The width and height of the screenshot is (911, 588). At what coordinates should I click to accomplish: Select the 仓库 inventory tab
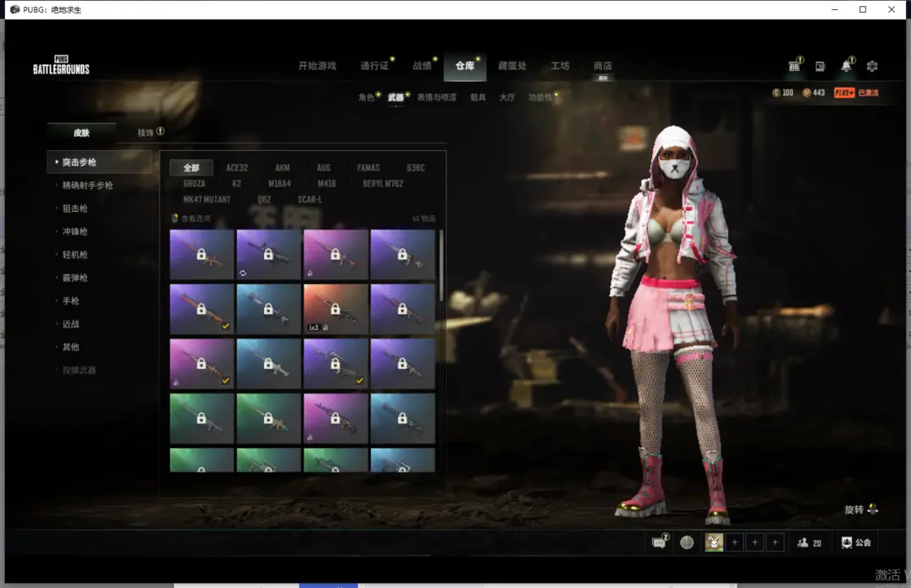(465, 66)
